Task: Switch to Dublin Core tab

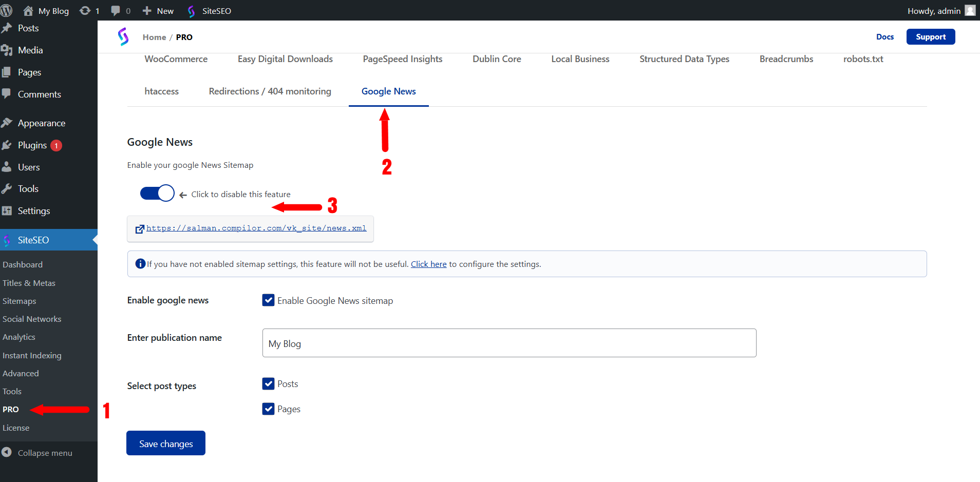Action: pyautogui.click(x=497, y=59)
